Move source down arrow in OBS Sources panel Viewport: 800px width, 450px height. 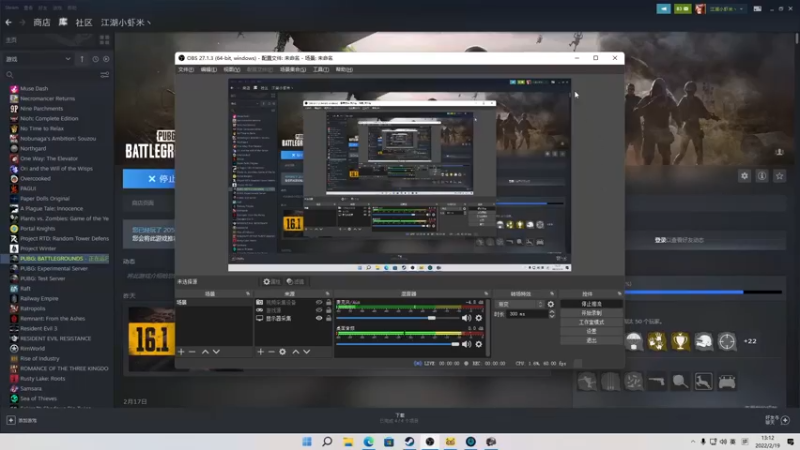tap(307, 352)
